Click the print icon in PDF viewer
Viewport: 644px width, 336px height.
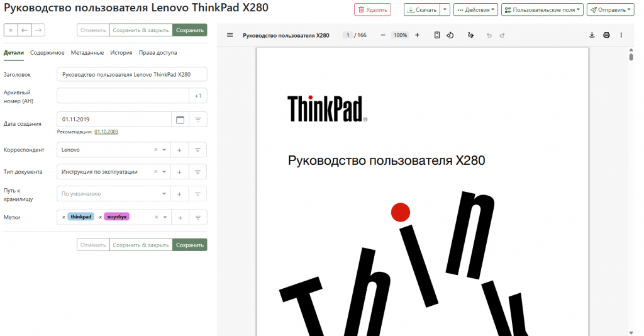click(606, 35)
